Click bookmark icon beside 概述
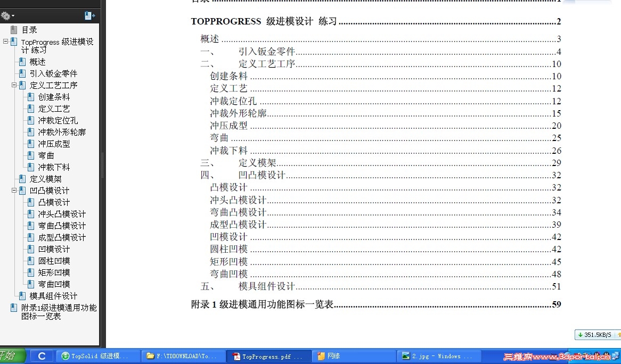Viewport: 621px width, 364px height. (x=22, y=62)
